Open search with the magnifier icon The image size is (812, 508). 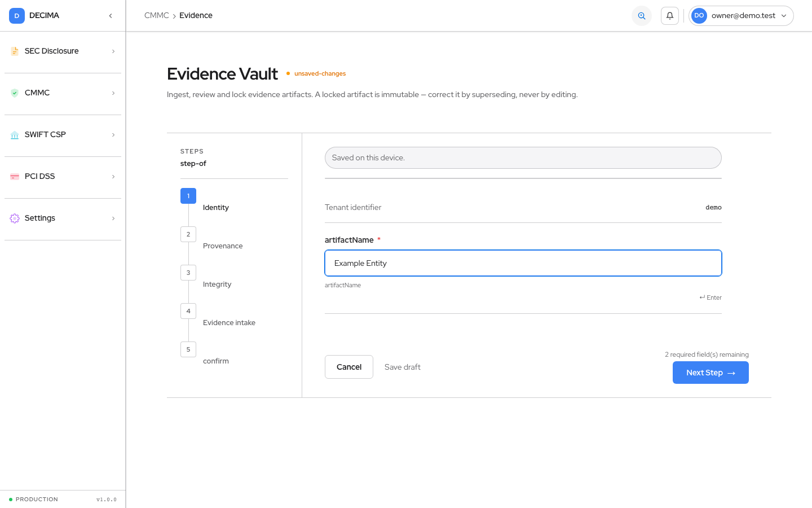[x=642, y=16]
